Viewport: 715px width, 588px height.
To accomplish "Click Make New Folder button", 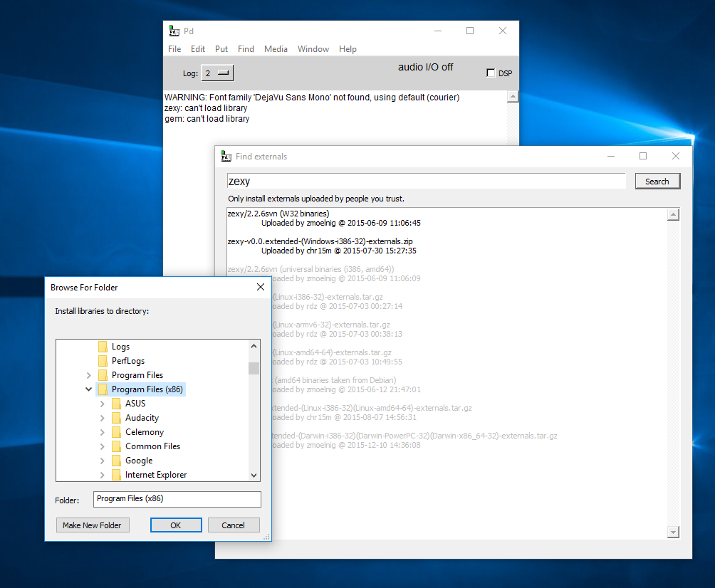I will click(93, 525).
